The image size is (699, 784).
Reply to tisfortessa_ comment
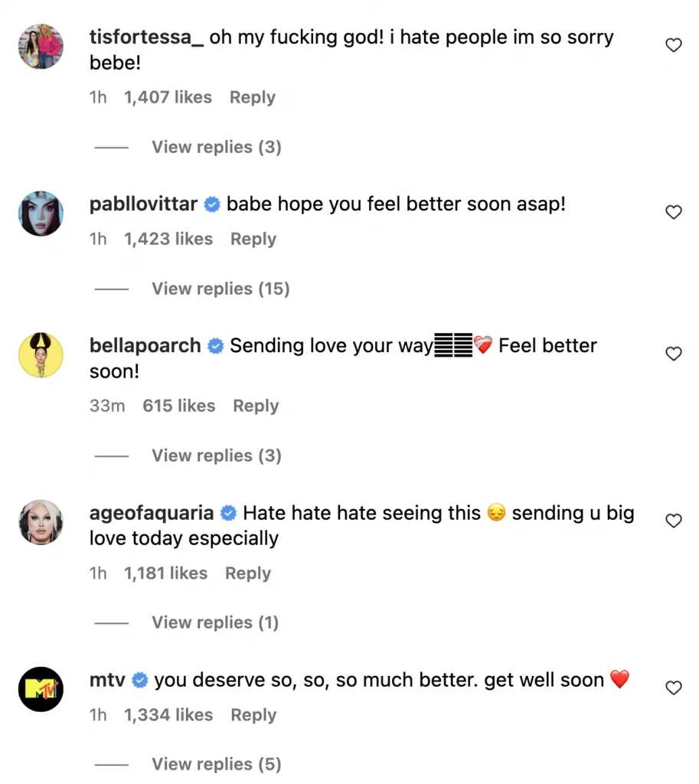click(x=253, y=97)
